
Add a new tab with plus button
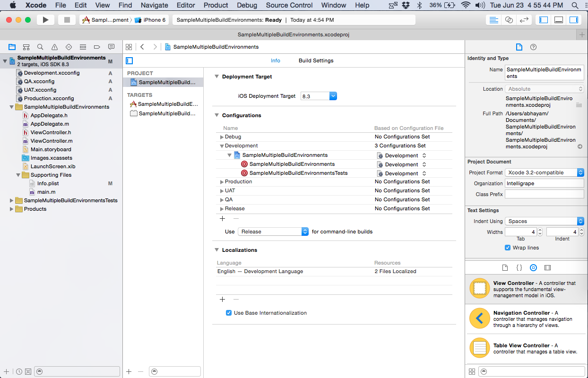pyautogui.click(x=582, y=34)
